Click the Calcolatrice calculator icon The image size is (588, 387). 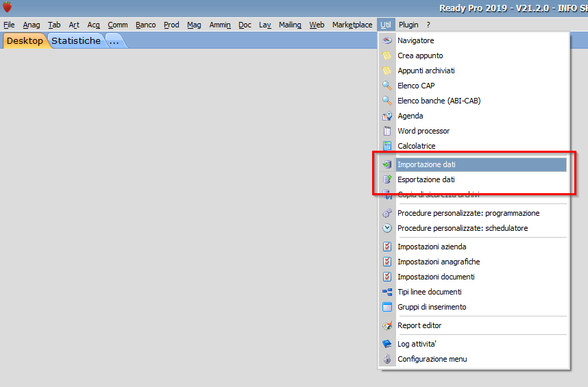pos(387,146)
